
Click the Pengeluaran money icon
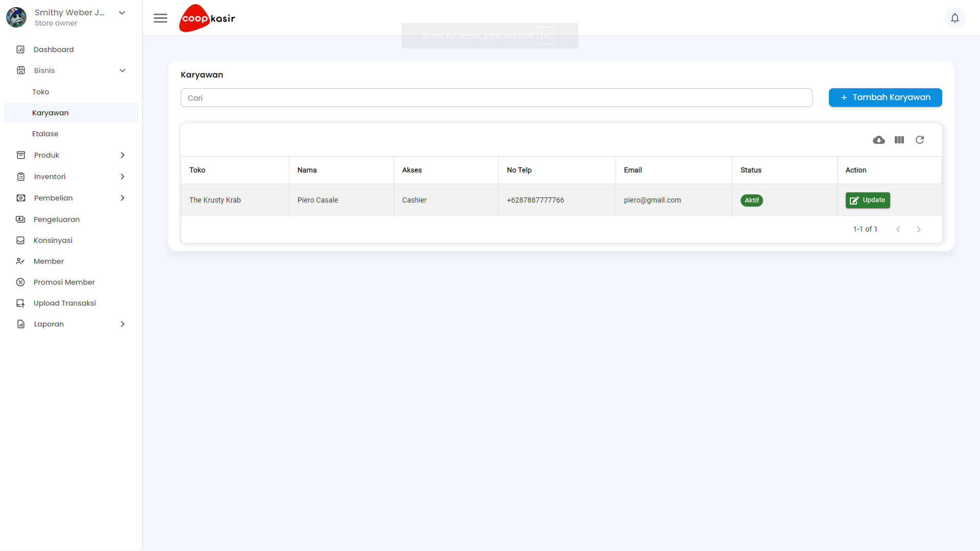[x=20, y=219]
